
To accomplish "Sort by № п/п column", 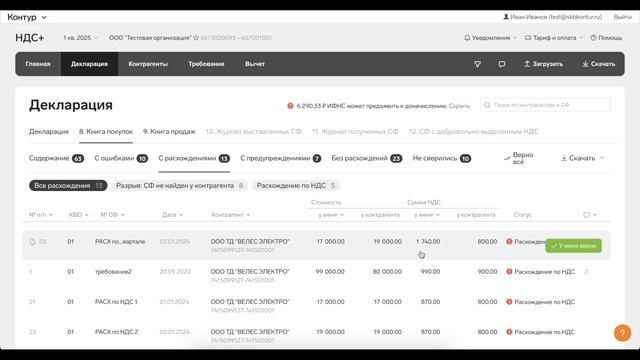I will click(x=41, y=215).
